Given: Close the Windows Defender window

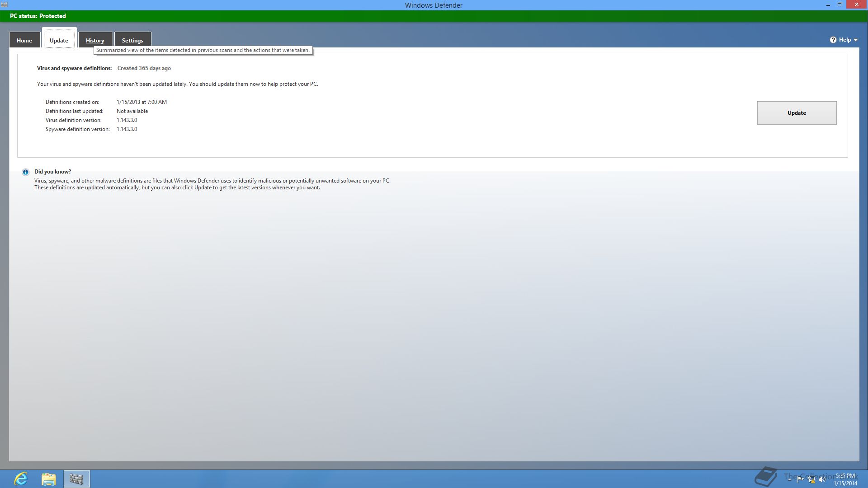Looking at the screenshot, I should [x=857, y=5].
